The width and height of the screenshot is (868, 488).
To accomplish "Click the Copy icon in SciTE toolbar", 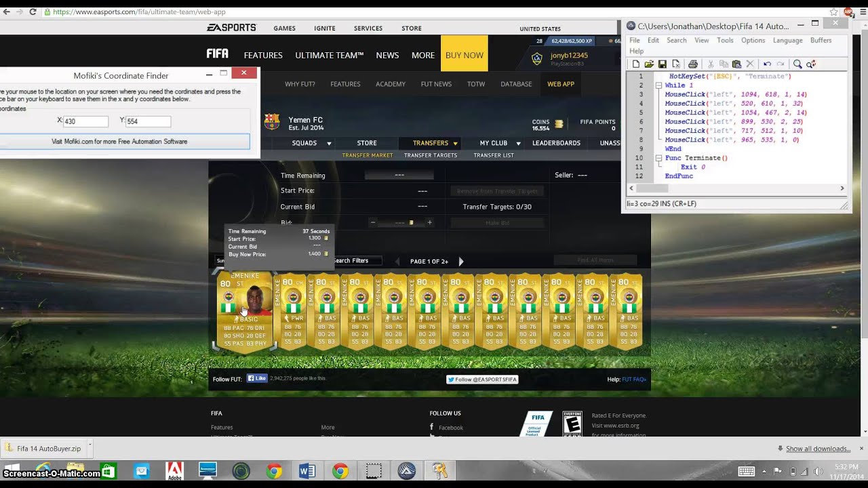I will (724, 64).
